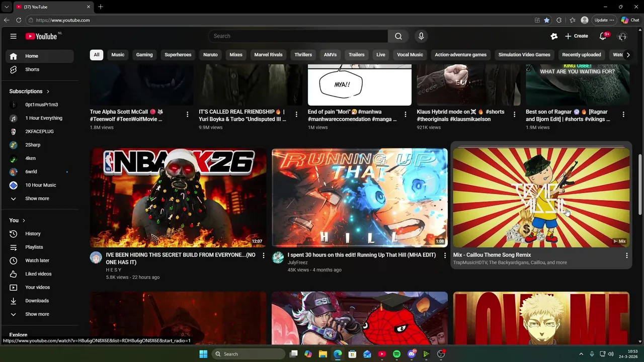Focus the YouTube search field
Screen dimensions: 644x362
point(298,36)
